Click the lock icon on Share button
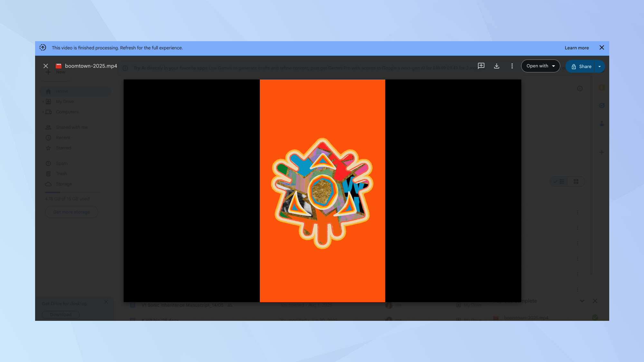644x362 pixels. (x=573, y=67)
